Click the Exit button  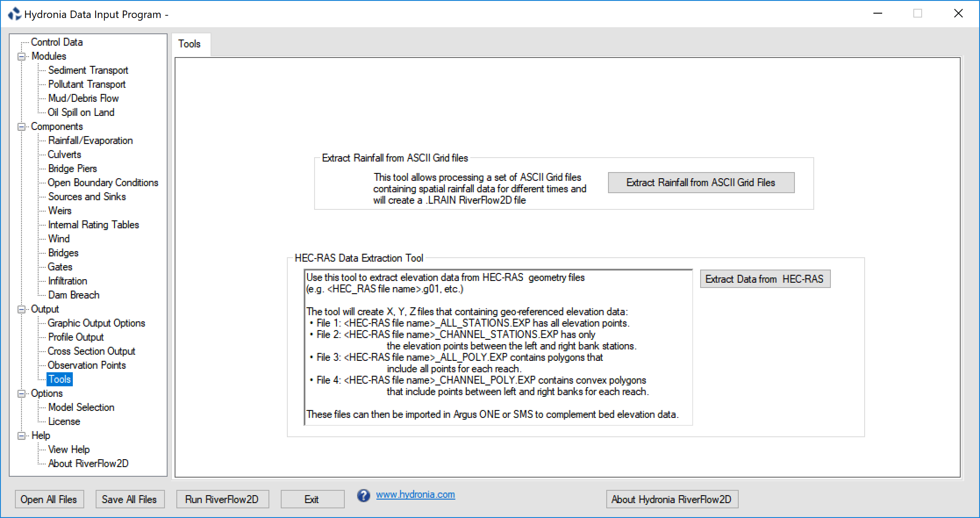pos(312,500)
